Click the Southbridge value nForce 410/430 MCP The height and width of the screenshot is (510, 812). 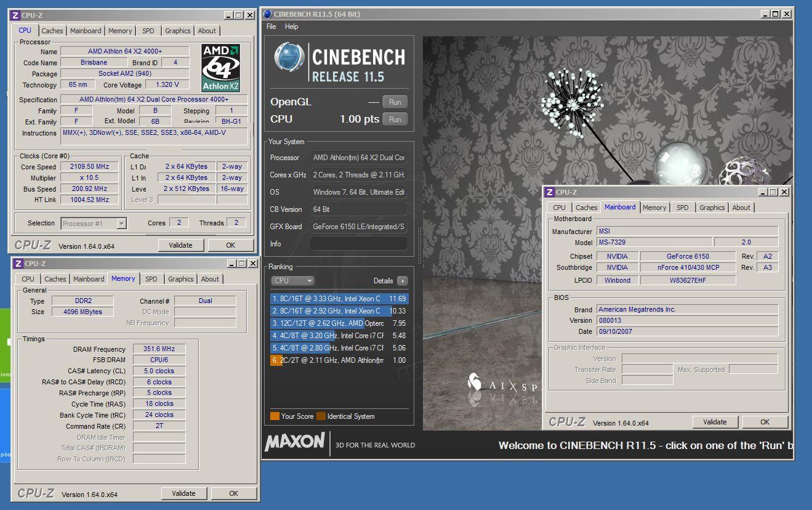click(688, 267)
